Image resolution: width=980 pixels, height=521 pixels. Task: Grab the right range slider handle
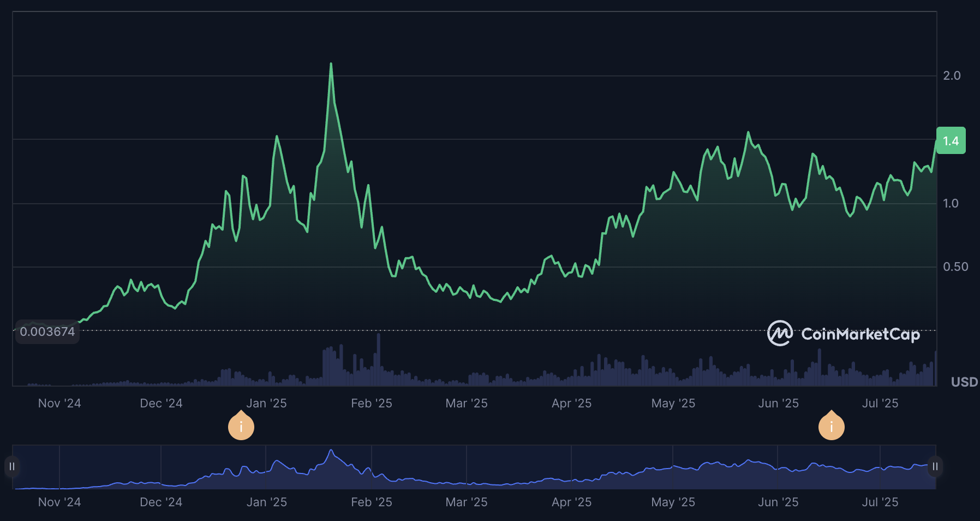935,466
